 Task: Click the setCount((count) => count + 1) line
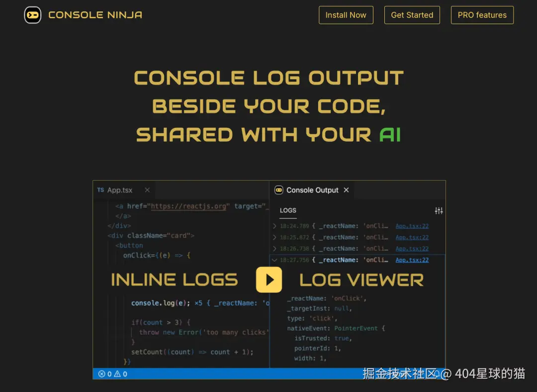(x=192, y=352)
